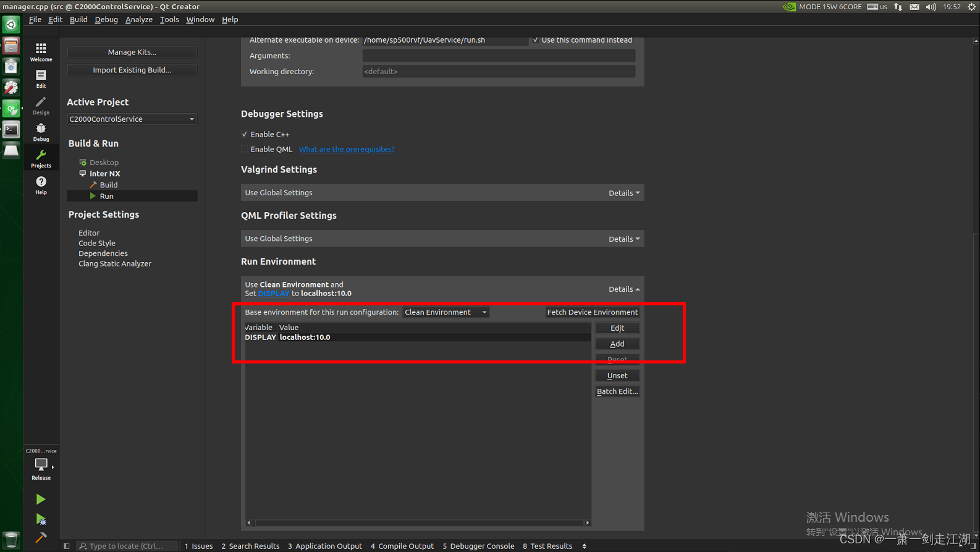The width and height of the screenshot is (980, 552).
Task: Open the Active Project C2000ControlService dropdown
Action: [x=132, y=119]
